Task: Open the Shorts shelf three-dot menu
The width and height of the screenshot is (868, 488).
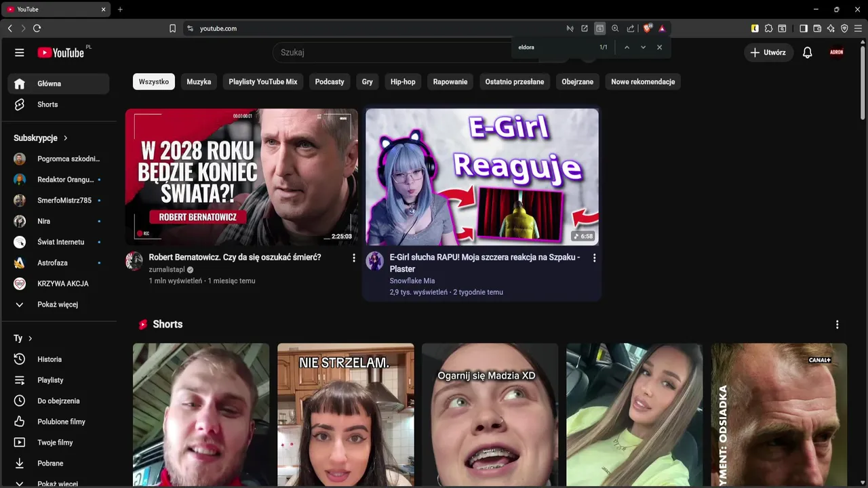Action: tap(837, 325)
